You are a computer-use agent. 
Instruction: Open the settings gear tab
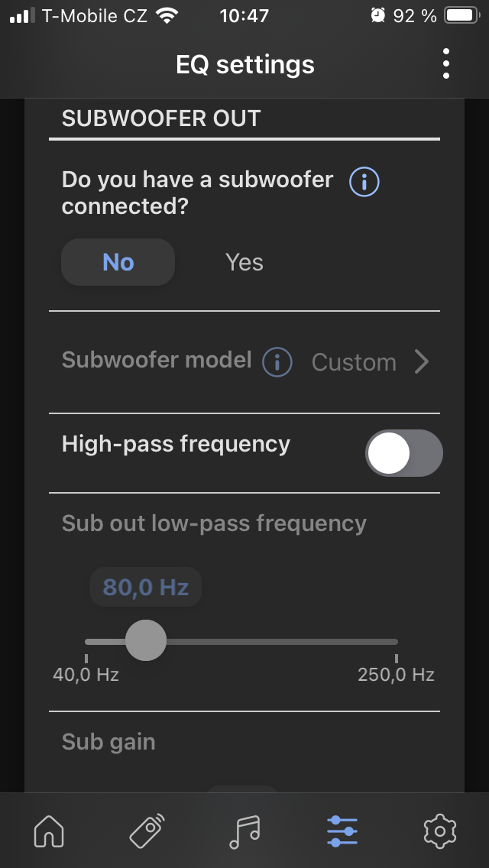[439, 831]
